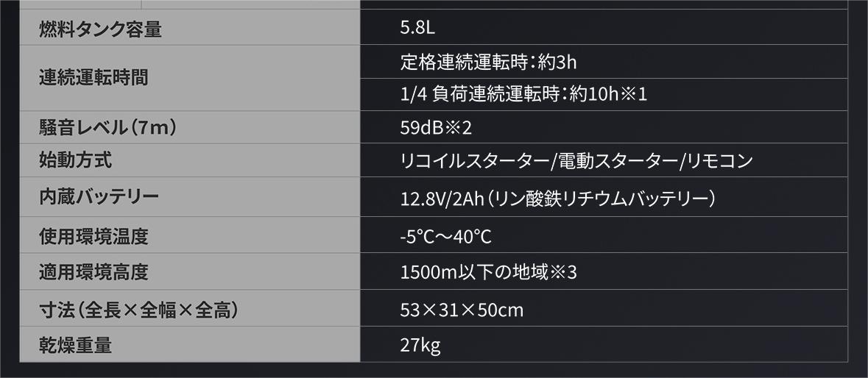Click the 連続運転時間 row header
This screenshot has height=378, width=868.
click(x=93, y=77)
